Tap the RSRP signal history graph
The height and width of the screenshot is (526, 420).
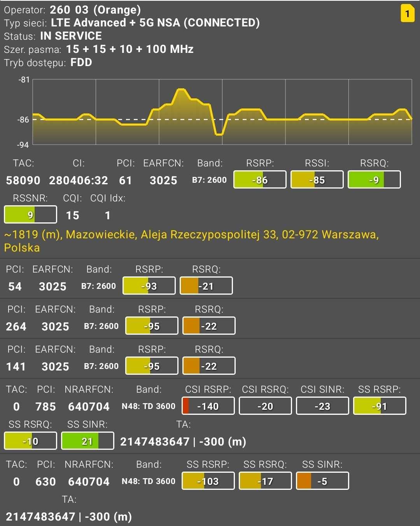coord(222,112)
